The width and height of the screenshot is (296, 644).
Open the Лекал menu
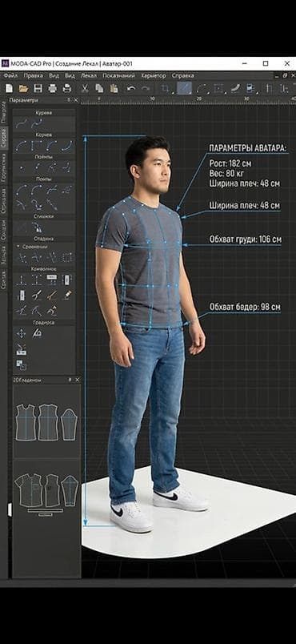click(89, 76)
